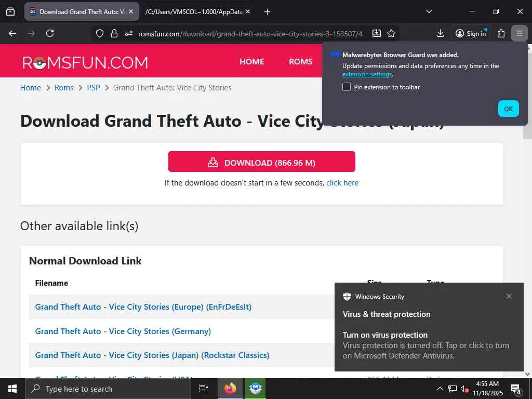Open ROMS in site navigation
The height and width of the screenshot is (399, 532).
[301, 62]
